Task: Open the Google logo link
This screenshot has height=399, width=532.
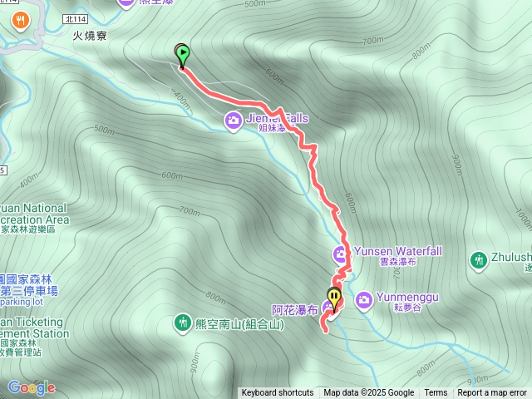Action: (x=32, y=388)
